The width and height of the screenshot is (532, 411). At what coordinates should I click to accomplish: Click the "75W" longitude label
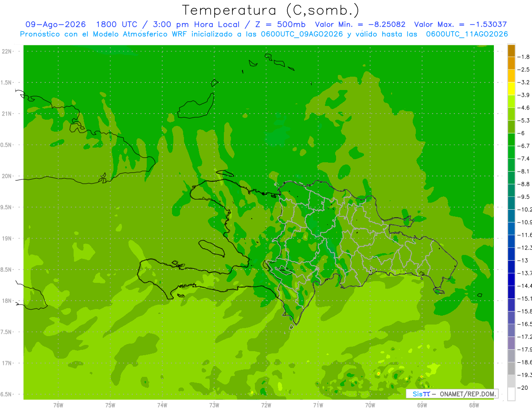click(x=110, y=405)
